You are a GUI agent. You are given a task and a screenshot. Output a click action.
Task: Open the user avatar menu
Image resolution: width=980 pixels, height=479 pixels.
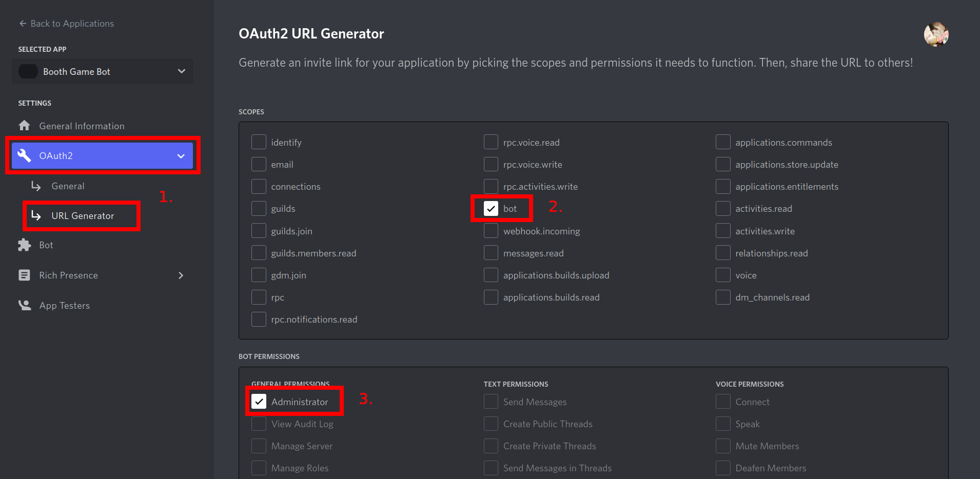click(x=936, y=34)
